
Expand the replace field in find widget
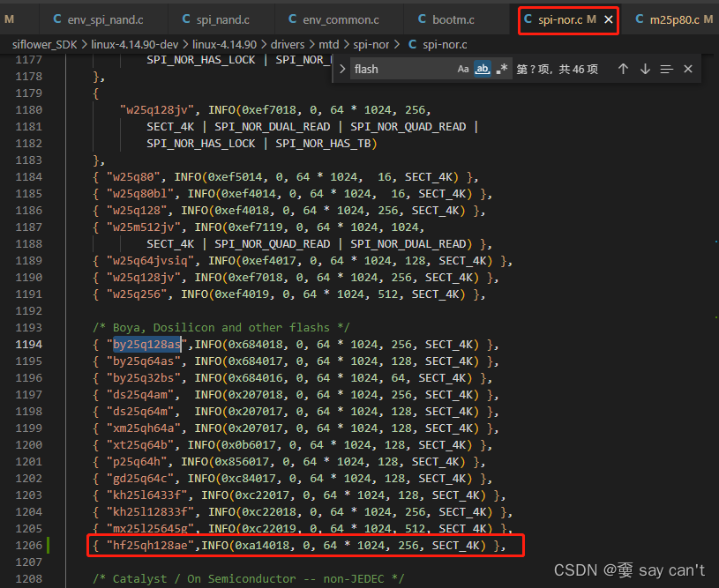tap(342, 70)
